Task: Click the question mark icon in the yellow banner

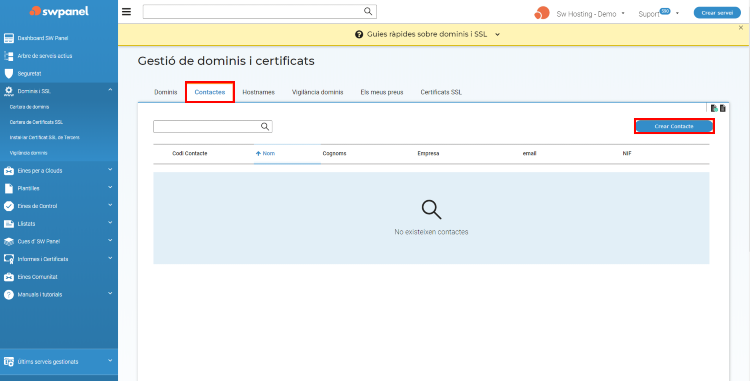Action: 359,34
